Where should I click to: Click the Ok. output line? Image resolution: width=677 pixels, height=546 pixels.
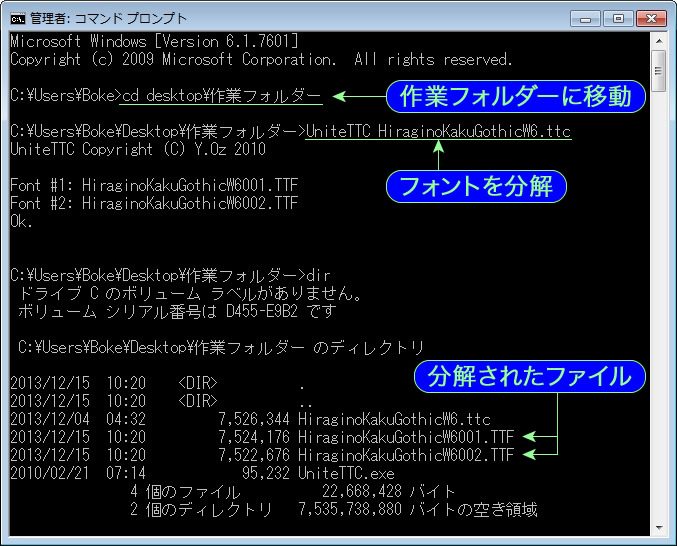point(21,221)
